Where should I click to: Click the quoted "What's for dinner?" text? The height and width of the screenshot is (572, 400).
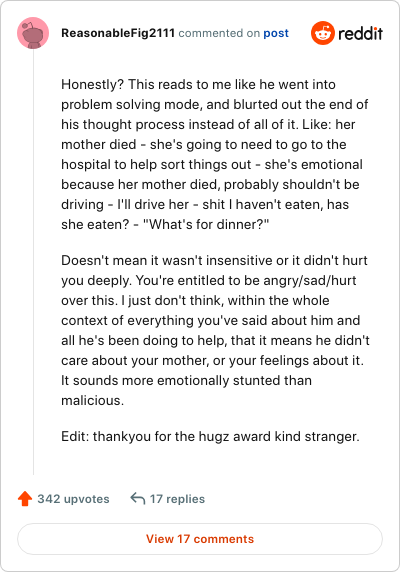[206, 224]
